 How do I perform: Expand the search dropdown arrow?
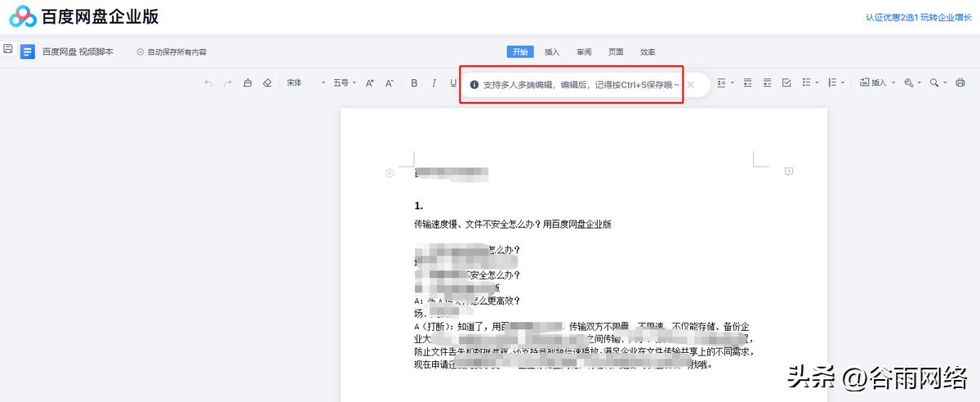coord(946,83)
